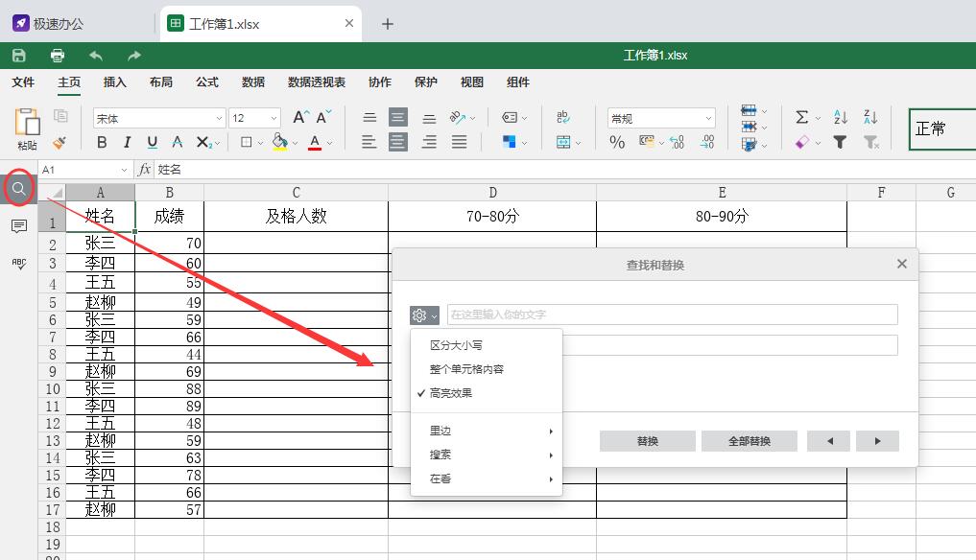Image resolution: width=976 pixels, height=560 pixels.
Task: Click the 全部替换 button
Action: coord(750,441)
